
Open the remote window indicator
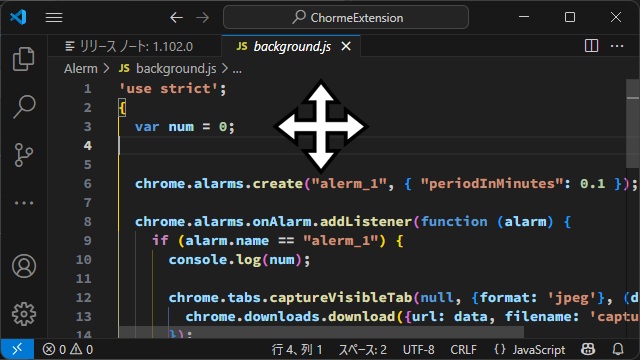(17, 349)
